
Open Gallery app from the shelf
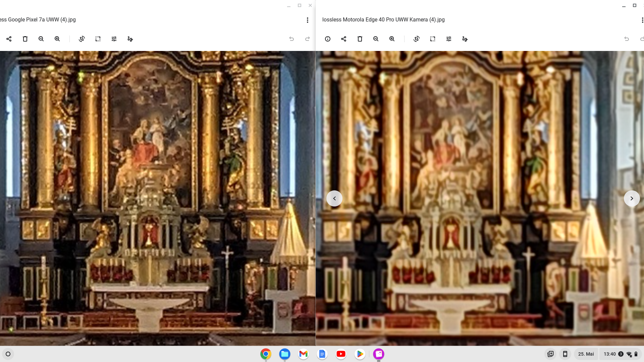point(379,354)
